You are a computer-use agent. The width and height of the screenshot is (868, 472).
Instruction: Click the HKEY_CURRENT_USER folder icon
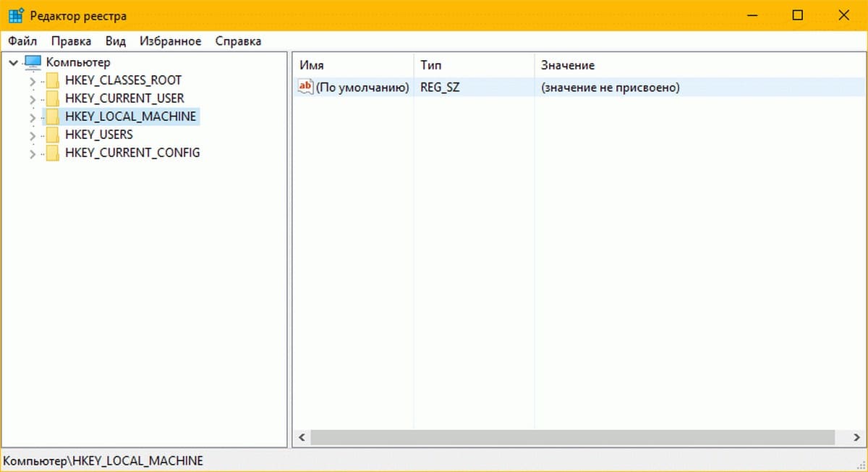[x=52, y=98]
